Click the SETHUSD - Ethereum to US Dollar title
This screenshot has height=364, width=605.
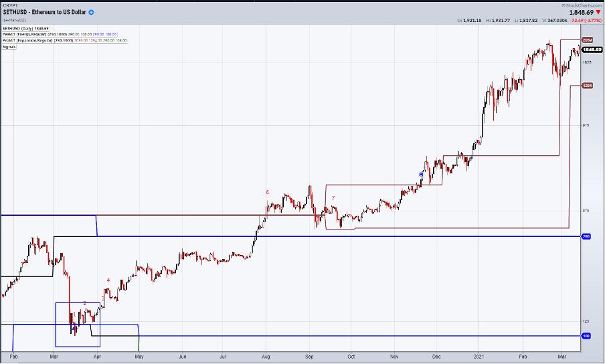[x=44, y=12]
